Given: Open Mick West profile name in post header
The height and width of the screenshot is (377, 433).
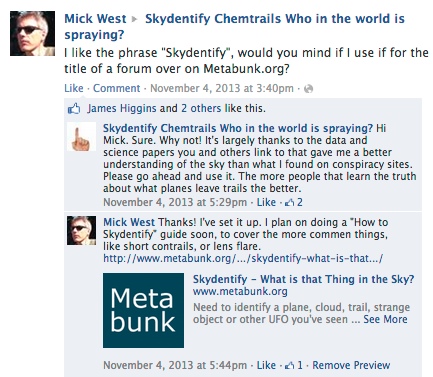Looking at the screenshot, I should click(95, 19).
